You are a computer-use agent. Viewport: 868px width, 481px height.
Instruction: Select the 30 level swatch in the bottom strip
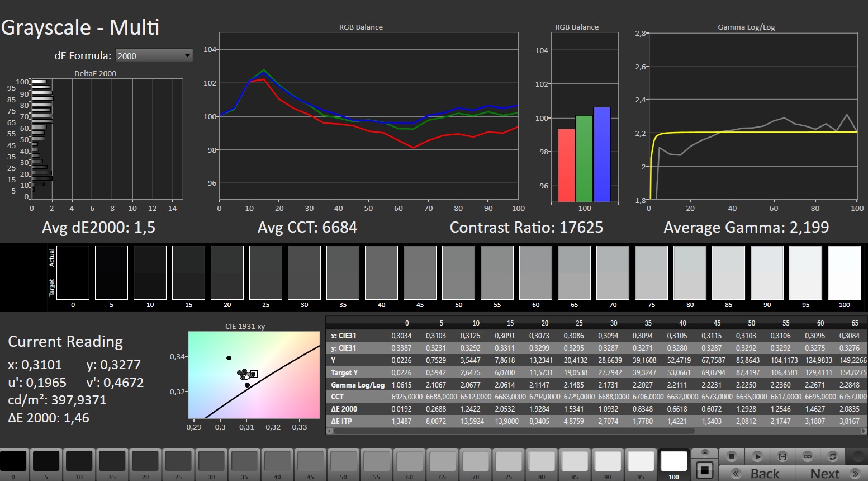[211, 461]
